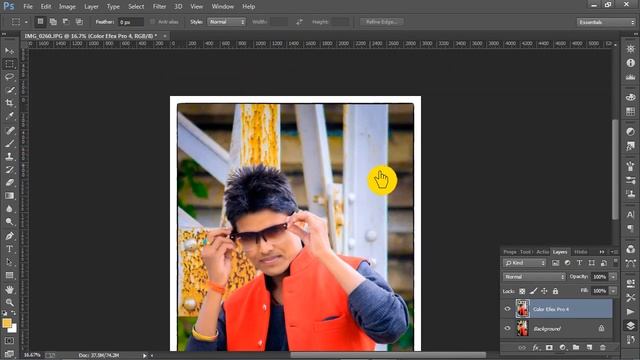Viewport: 640px width, 360px height.
Task: Switch to the Actio panel tab
Action: click(542, 252)
